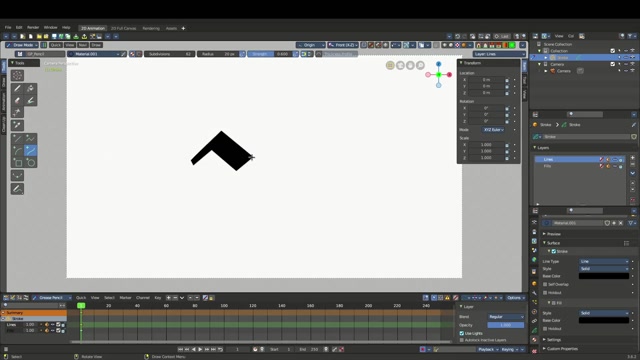Select the Curve tool
640x360 pixels.
(x=30, y=151)
